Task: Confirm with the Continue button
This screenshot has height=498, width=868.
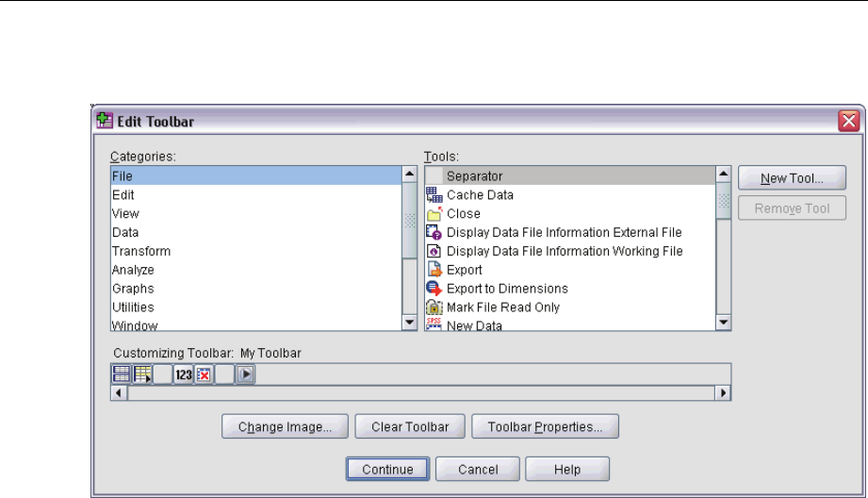Action: pos(387,469)
